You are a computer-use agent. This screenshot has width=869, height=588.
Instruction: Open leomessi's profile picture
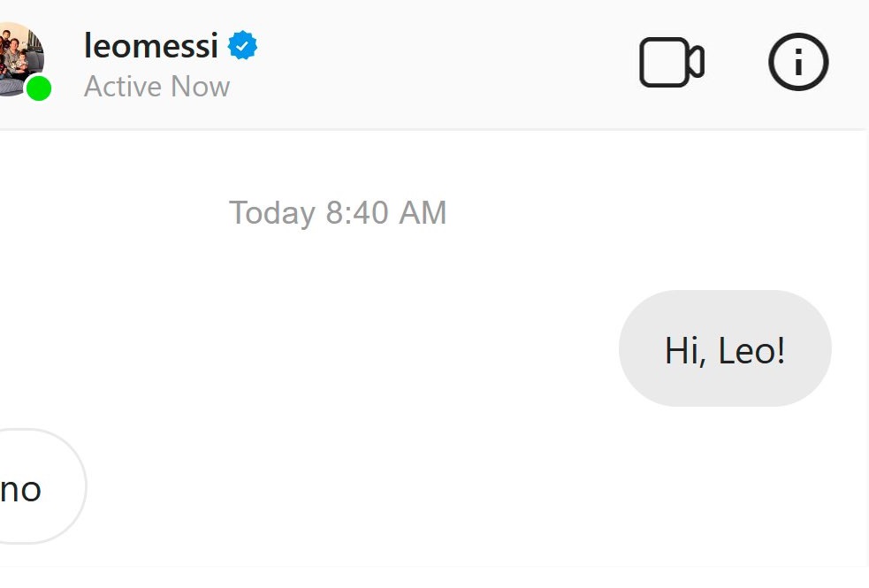[18, 55]
